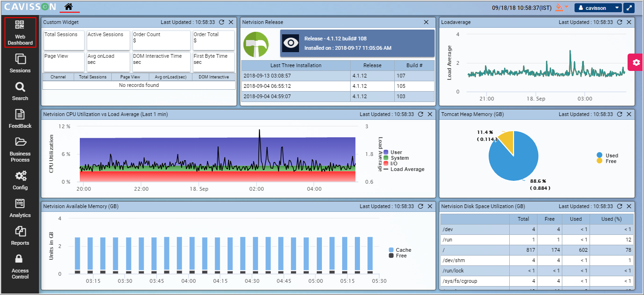This screenshot has width=644, height=295.
Task: Click the Avg onLoad(sec) column header
Action: click(x=171, y=77)
